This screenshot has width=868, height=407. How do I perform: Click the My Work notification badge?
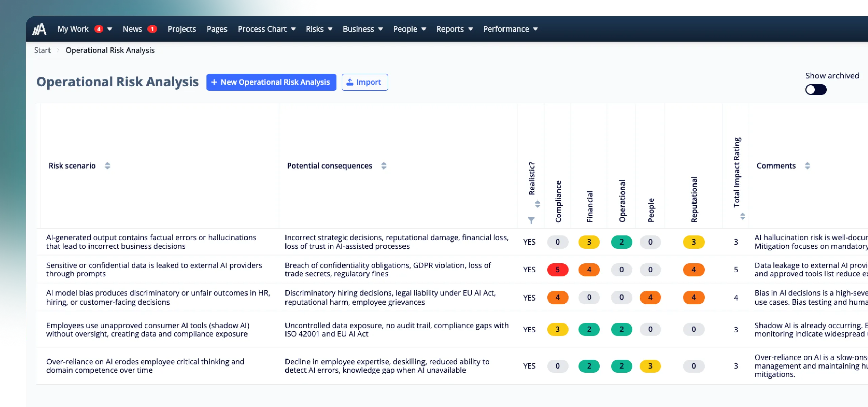click(99, 29)
